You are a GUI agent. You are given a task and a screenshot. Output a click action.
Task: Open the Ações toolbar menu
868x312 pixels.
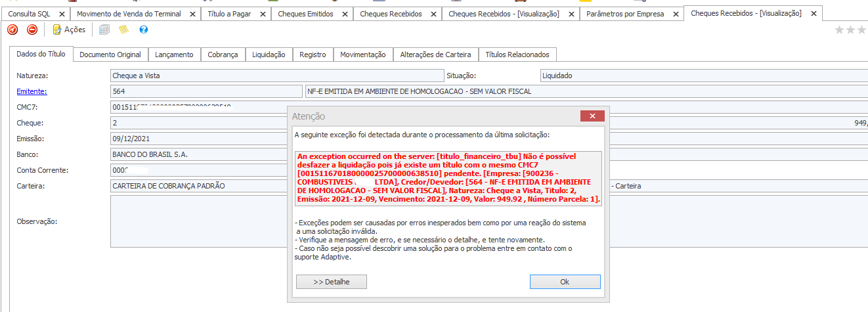(69, 30)
